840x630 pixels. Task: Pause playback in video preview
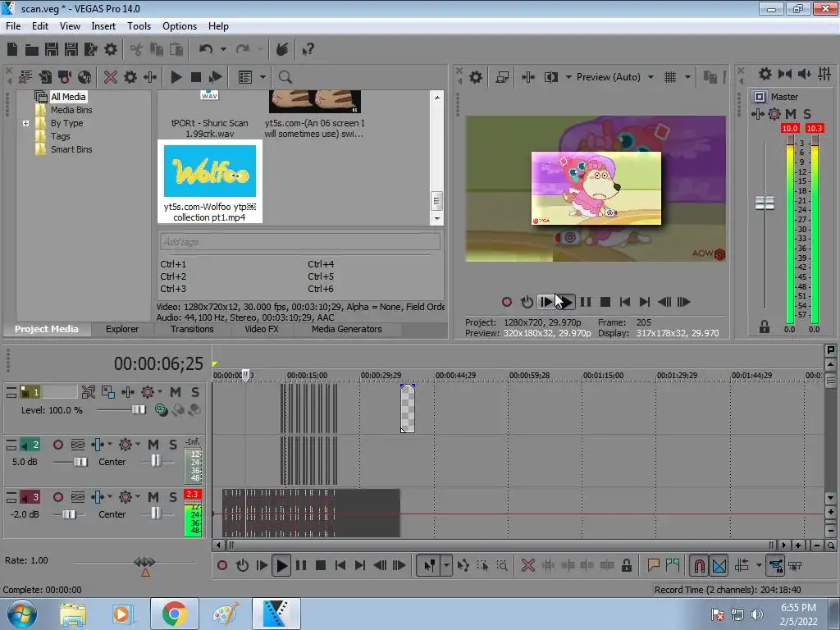(x=586, y=302)
